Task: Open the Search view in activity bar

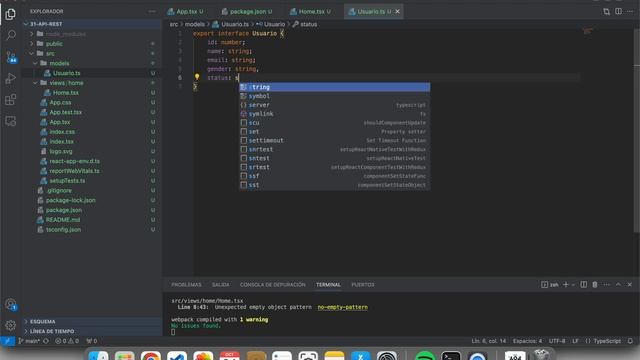Action: click(x=11, y=35)
